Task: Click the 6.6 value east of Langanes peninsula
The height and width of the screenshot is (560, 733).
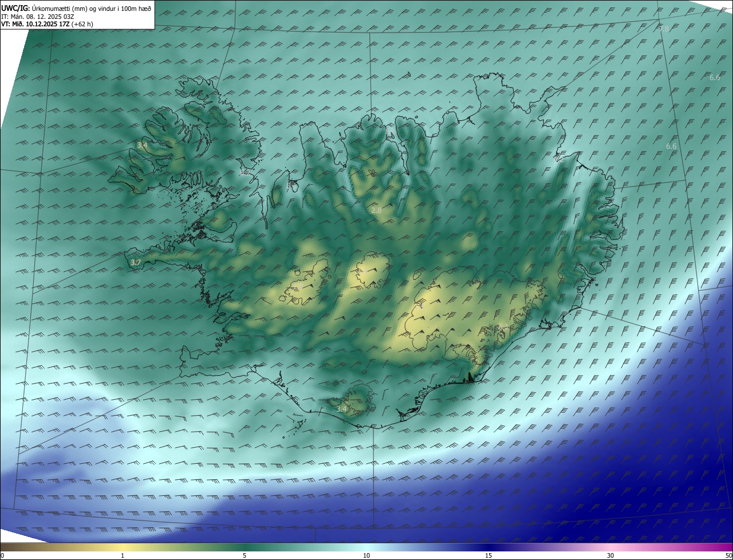Action: click(671, 146)
